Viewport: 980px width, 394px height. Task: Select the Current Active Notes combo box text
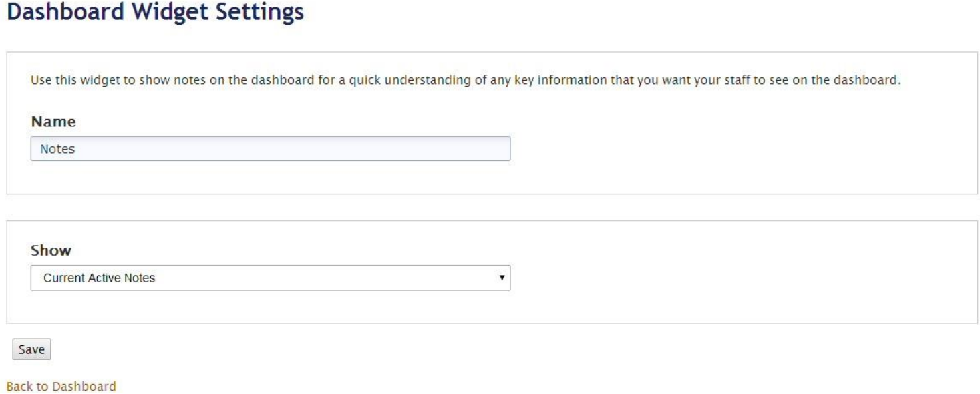99,278
